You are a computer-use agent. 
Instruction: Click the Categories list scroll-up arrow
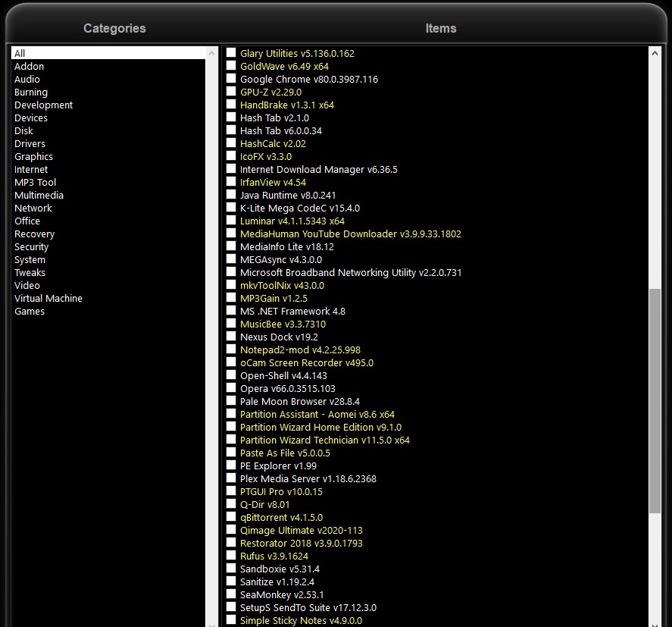[211, 53]
